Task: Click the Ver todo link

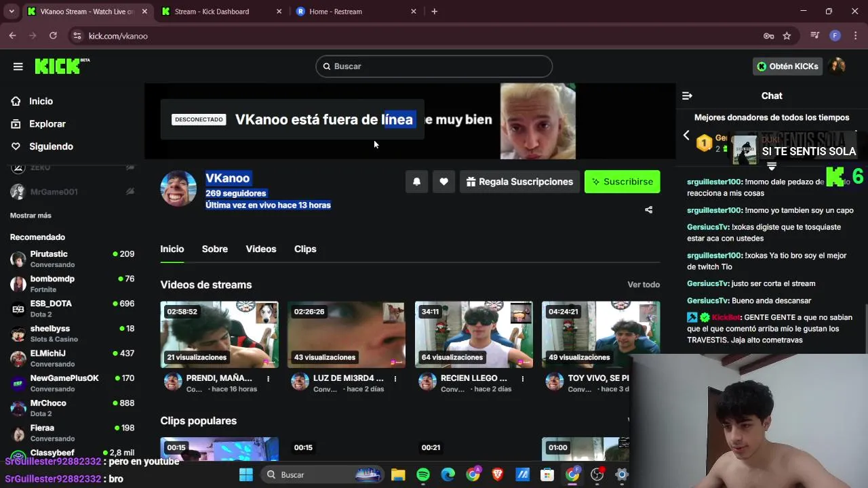Action: [644, 285]
